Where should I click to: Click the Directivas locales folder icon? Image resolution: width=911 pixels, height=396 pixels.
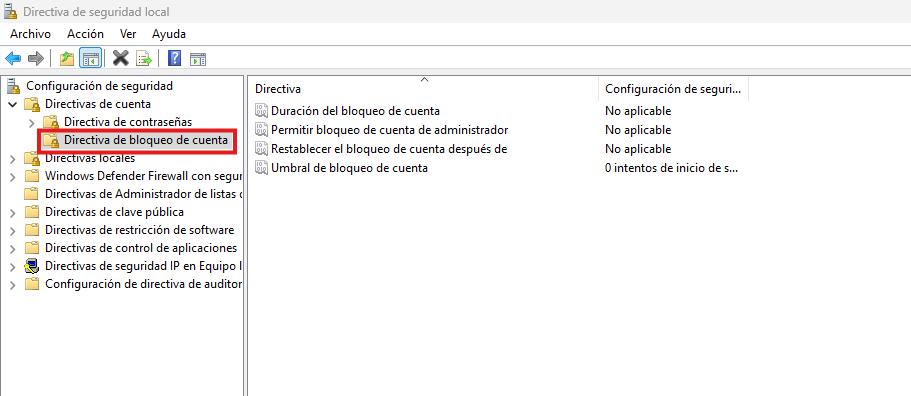[32, 159]
